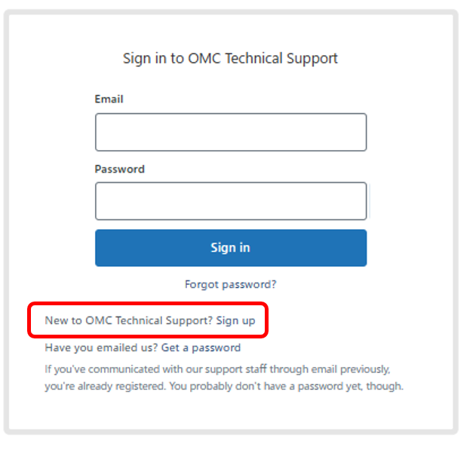Focus the text box under the Email label

pyautogui.click(x=230, y=133)
